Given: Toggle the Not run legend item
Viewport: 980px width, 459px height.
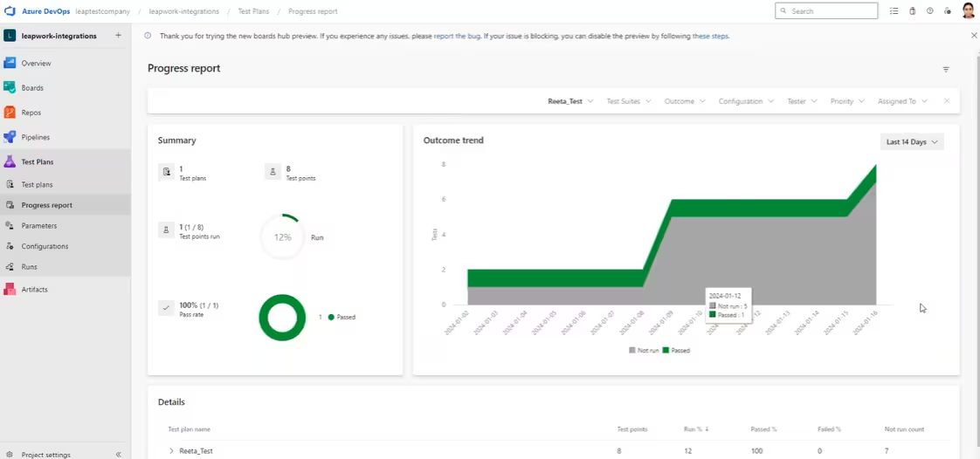Looking at the screenshot, I should click(x=643, y=350).
